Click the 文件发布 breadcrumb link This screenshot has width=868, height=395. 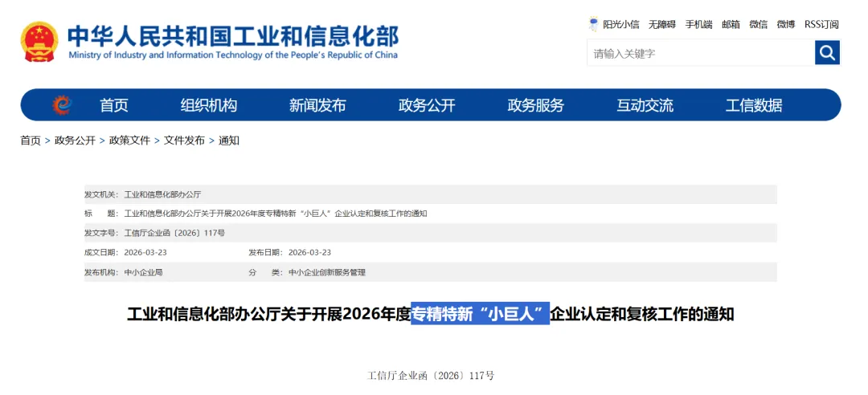pyautogui.click(x=184, y=140)
